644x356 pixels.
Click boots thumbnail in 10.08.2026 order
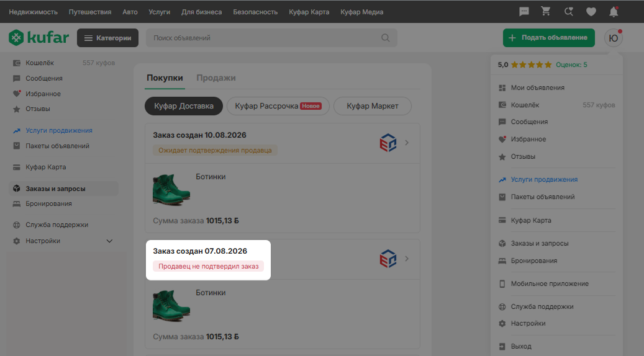coord(171,190)
